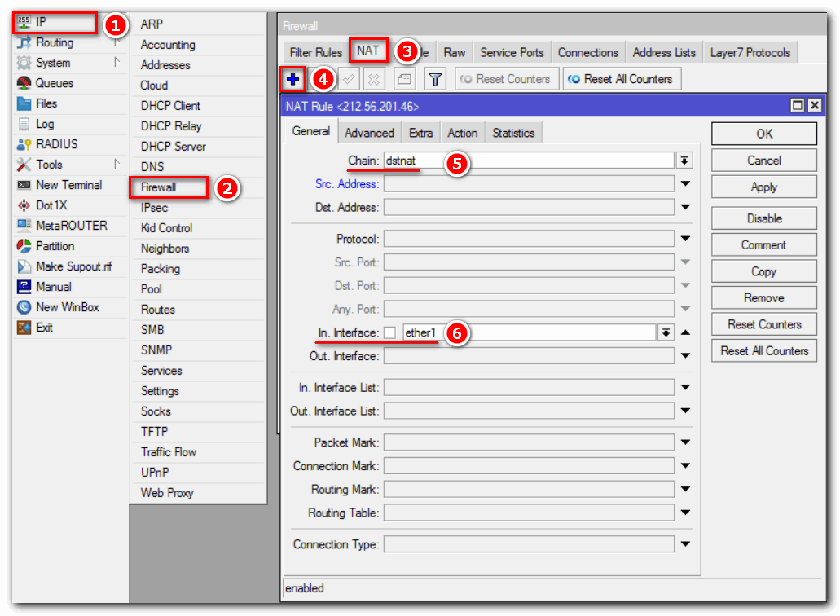The width and height of the screenshot is (840, 616).
Task: Switch to the Action tab
Action: pos(463,133)
